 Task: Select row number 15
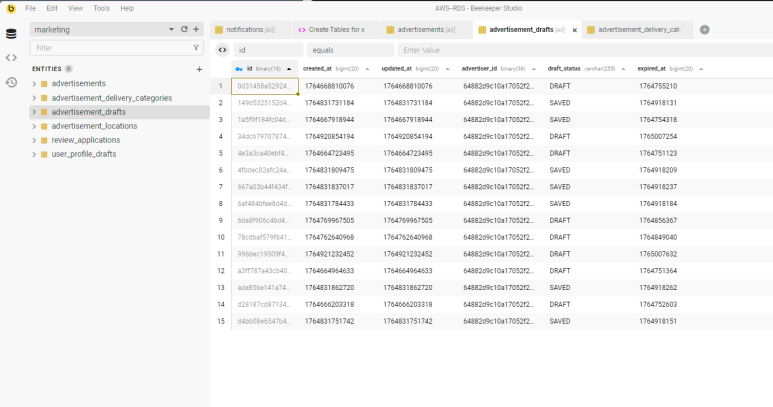click(x=221, y=321)
